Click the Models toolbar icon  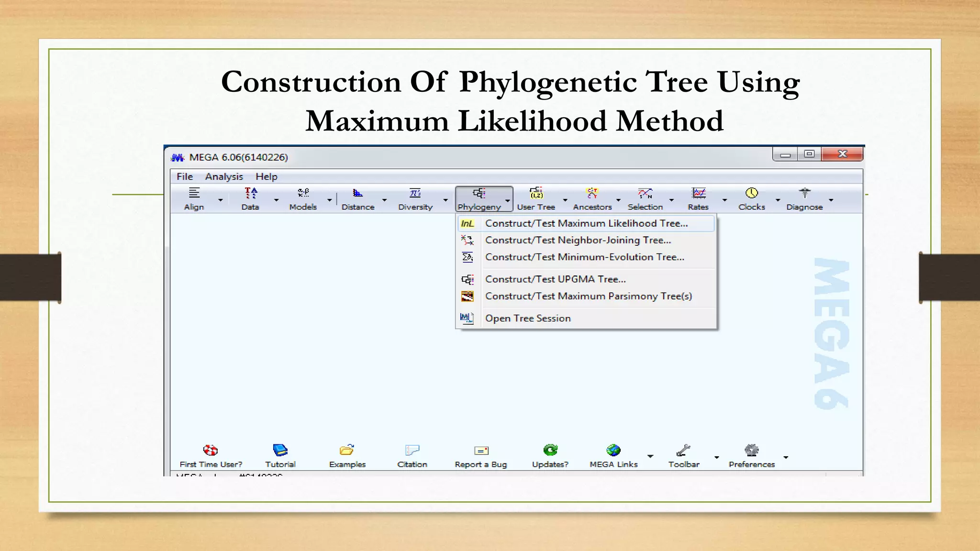303,193
